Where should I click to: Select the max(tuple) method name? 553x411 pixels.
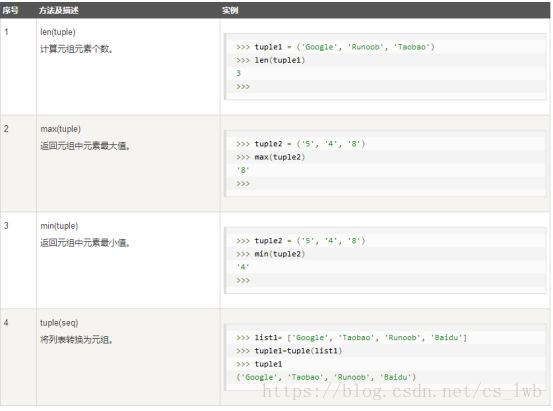pyautogui.click(x=60, y=129)
